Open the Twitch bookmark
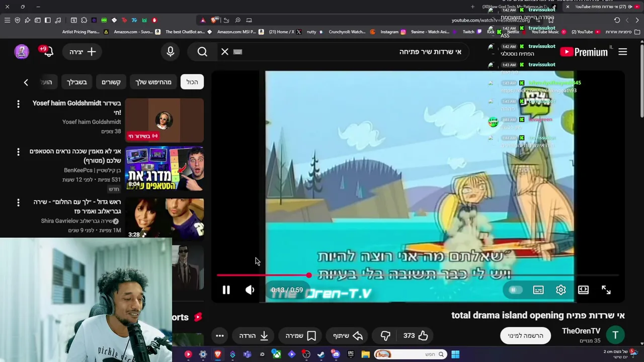This screenshot has height=362, width=644. click(472, 32)
